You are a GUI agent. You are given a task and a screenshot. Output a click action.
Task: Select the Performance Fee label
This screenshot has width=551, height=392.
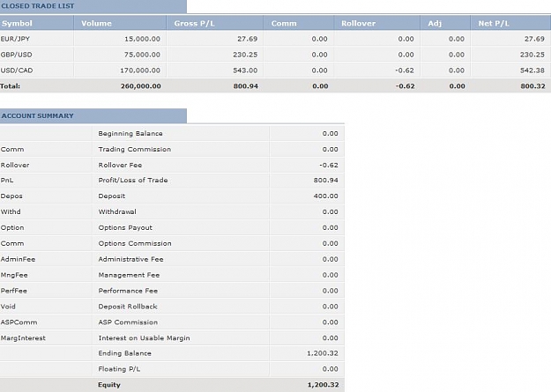point(128,291)
